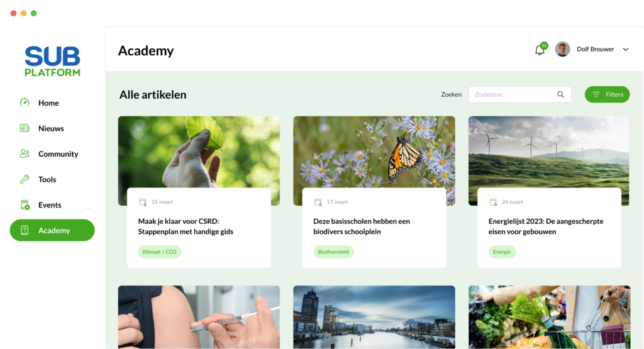Screen dimensions: 644x349
Task: Open article about CSRD stappenplan
Action: coord(186,226)
